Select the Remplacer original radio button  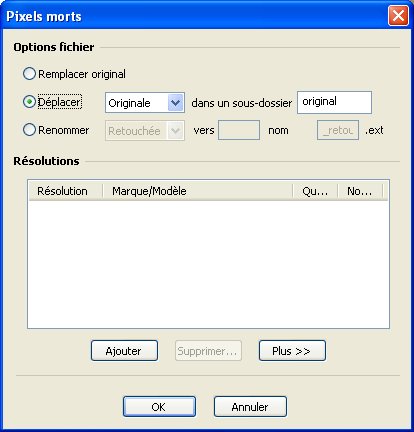click(29, 74)
